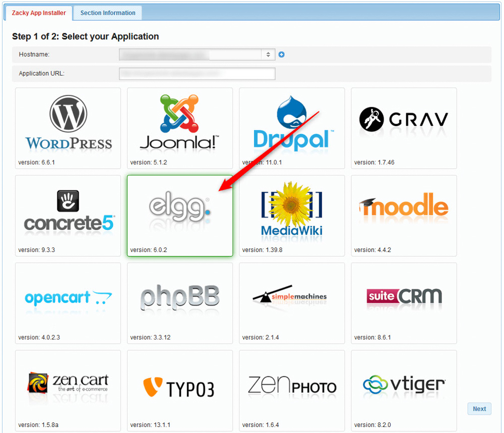Select the WordPress application tile
This screenshot has height=433, width=504.
pos(68,128)
